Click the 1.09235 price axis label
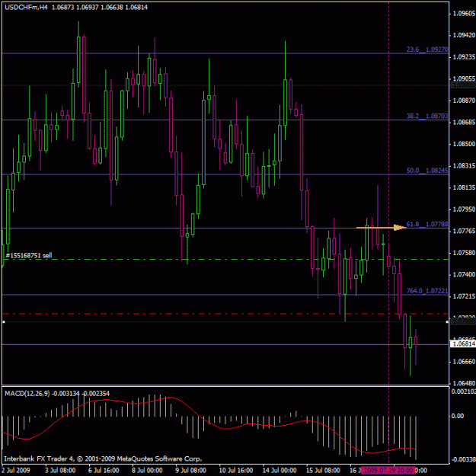 (x=464, y=57)
